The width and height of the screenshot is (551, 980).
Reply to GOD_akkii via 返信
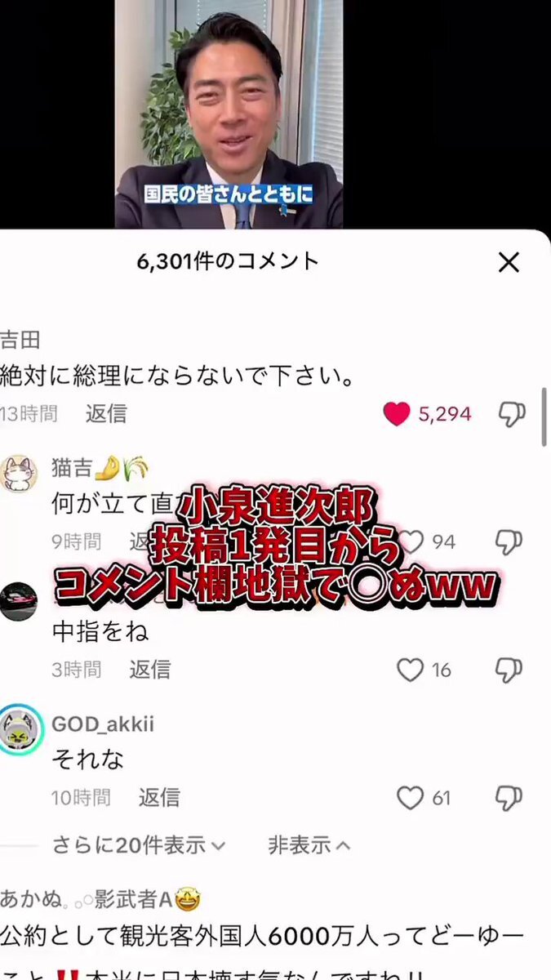(x=159, y=797)
